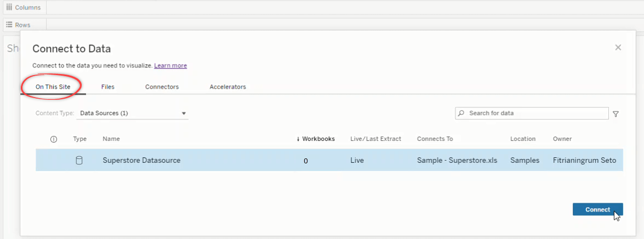644x239 pixels.
Task: Sort by the Owner column header
Action: pyautogui.click(x=562, y=139)
